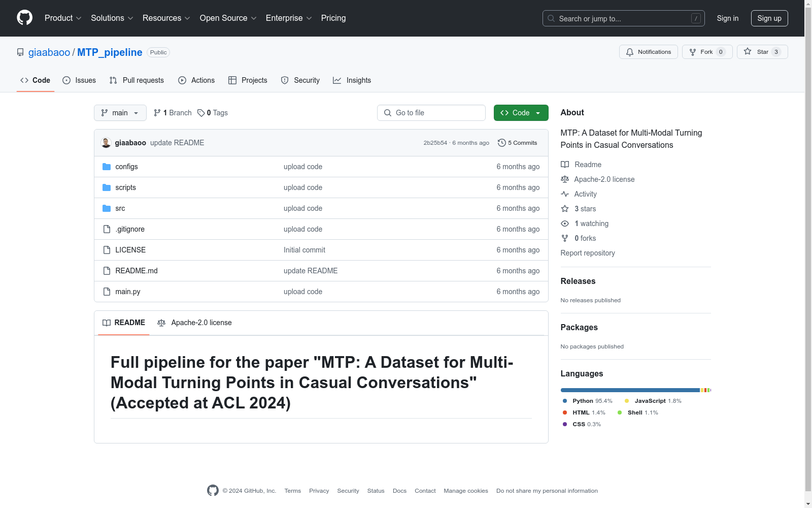Switch to the Actions tab
Screen dimensions: 812x508
196,80
